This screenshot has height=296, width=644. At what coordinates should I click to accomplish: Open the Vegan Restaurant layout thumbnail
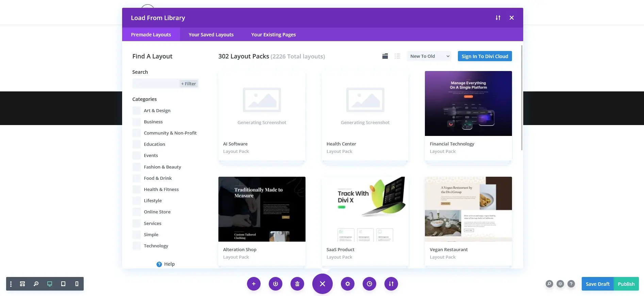click(x=468, y=209)
